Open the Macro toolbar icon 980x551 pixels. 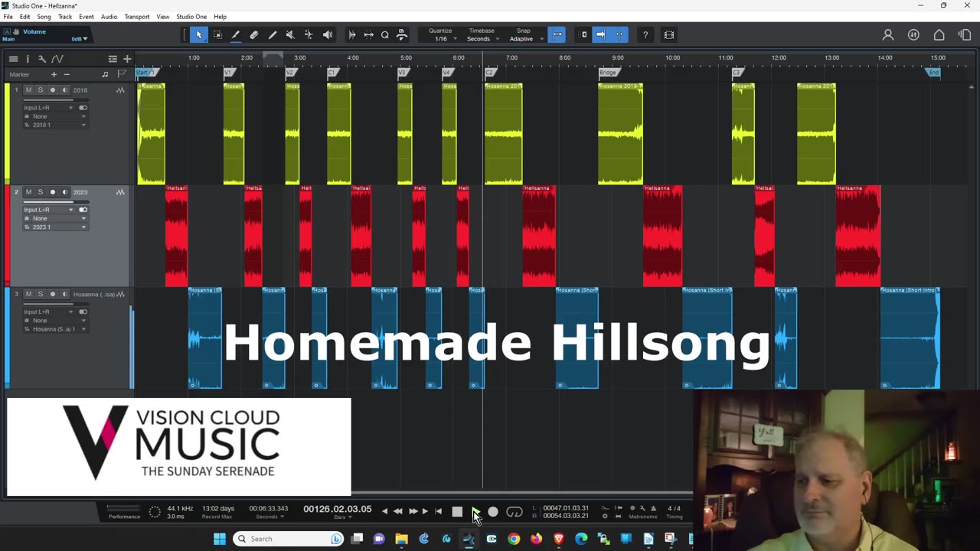click(x=401, y=35)
